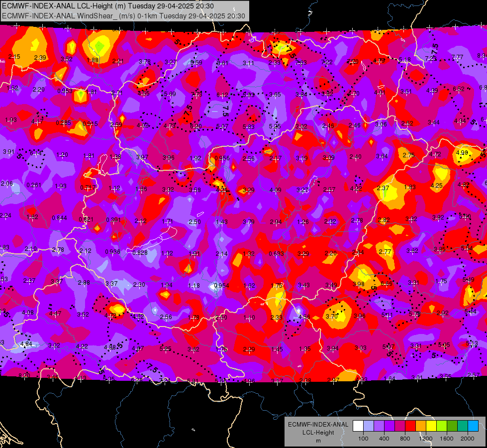Click the legend tick label 100
Viewport: 487px width, 448px height.
(x=363, y=439)
